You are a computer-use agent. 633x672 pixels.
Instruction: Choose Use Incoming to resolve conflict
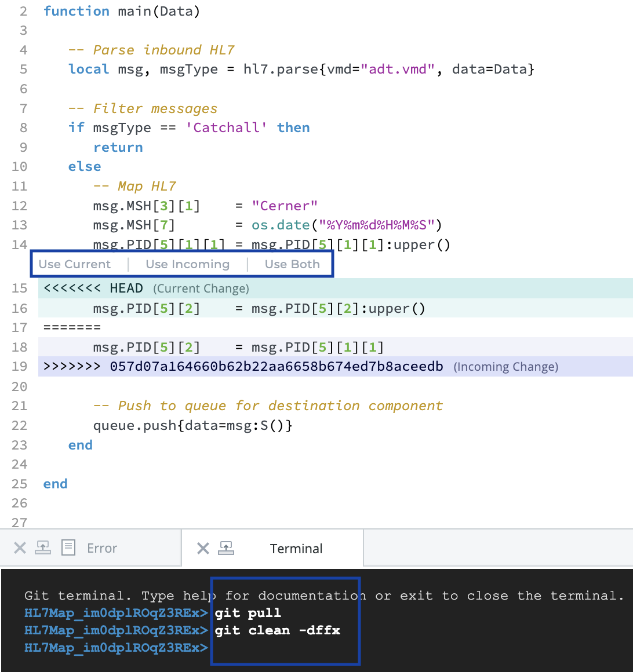[188, 264]
